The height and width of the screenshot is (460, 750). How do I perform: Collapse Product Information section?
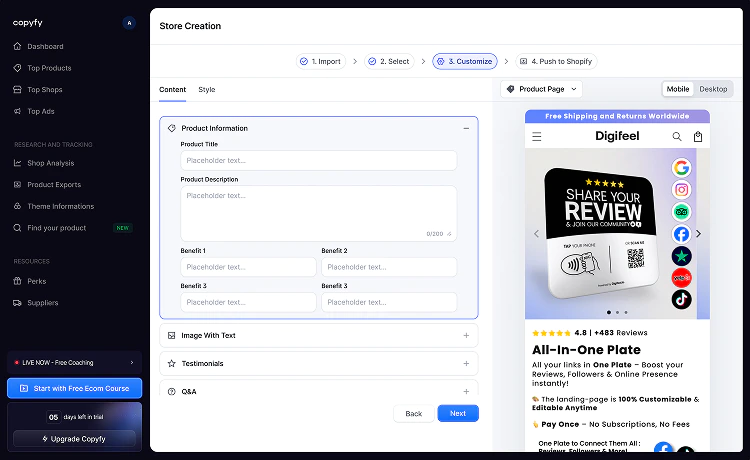pyautogui.click(x=466, y=128)
